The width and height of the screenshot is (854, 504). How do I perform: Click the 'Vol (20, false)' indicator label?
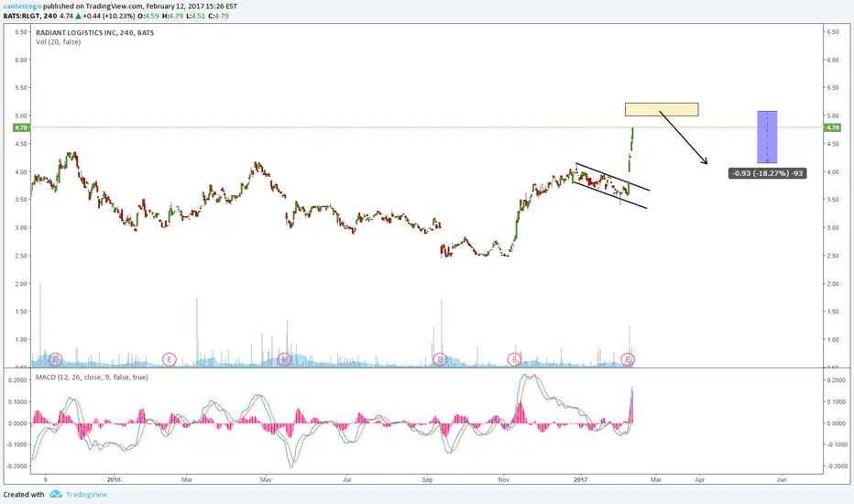click(x=59, y=42)
